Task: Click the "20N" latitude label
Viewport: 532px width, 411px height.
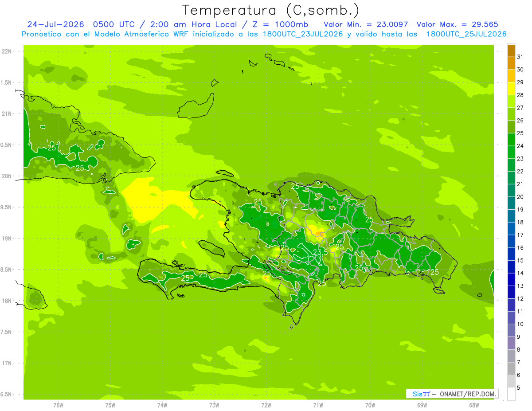Action: pyautogui.click(x=6, y=176)
